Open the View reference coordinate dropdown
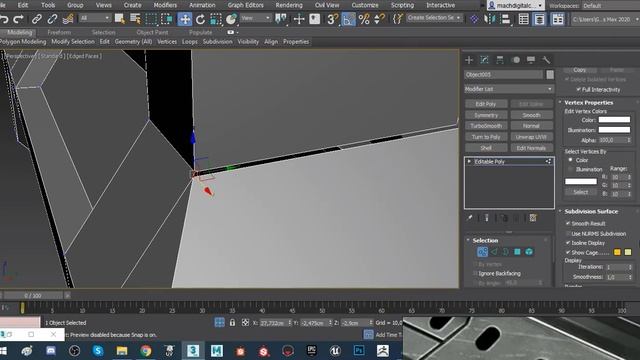The image size is (640, 360). (256, 18)
